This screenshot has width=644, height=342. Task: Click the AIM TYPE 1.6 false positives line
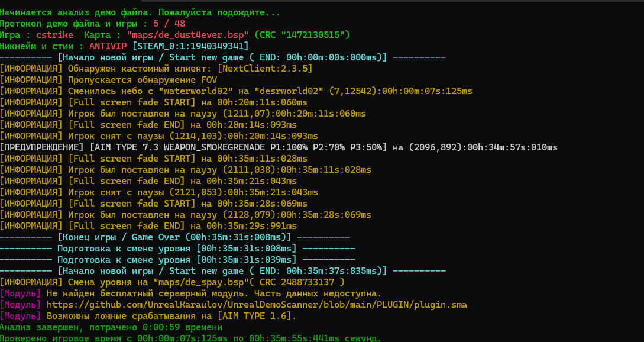[171, 316]
